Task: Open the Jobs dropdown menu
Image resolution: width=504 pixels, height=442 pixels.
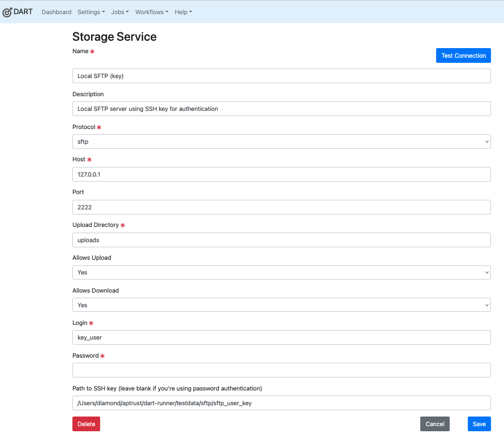Action: (119, 12)
